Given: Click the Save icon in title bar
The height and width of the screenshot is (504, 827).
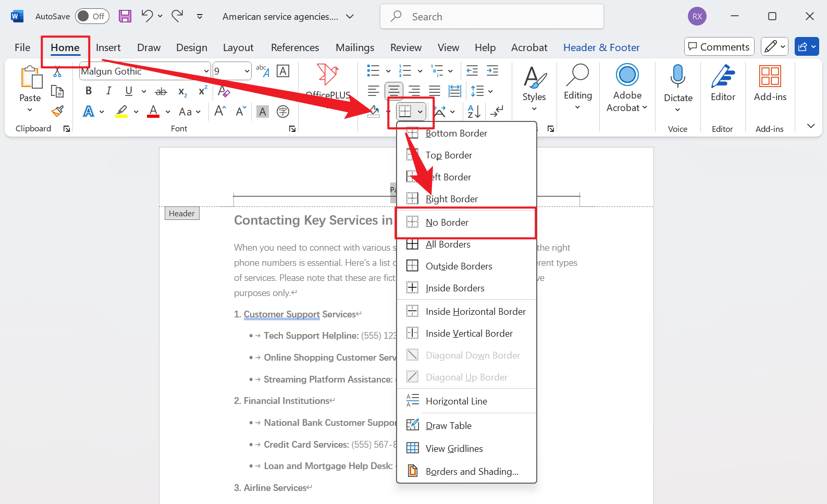Looking at the screenshot, I should click(125, 16).
